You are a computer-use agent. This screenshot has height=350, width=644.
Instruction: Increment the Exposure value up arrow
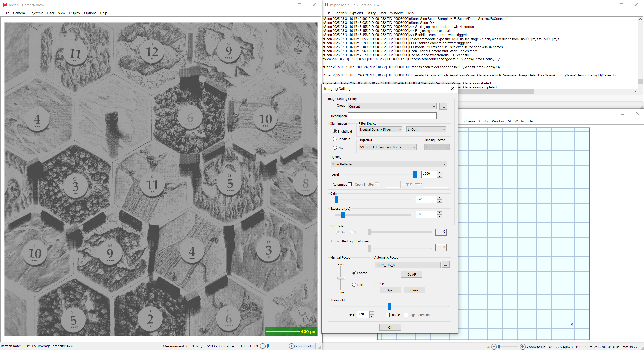click(x=439, y=213)
